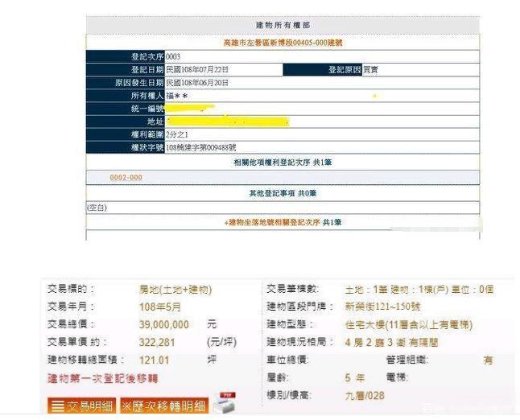
Task: Expand 建物坐落地號相關登記次序 section
Action: [283, 222]
